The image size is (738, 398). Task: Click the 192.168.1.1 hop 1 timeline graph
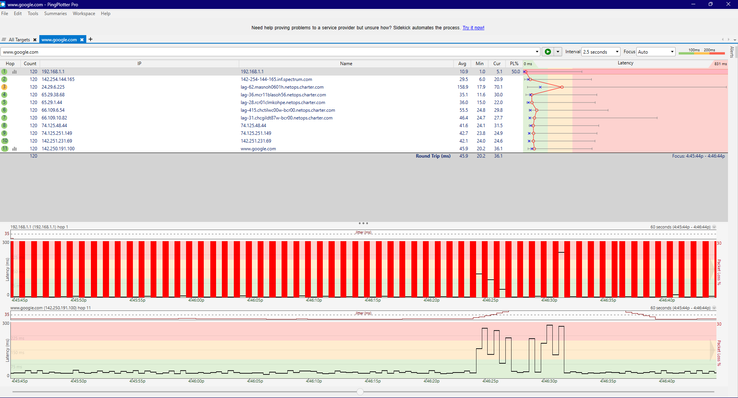click(x=363, y=269)
